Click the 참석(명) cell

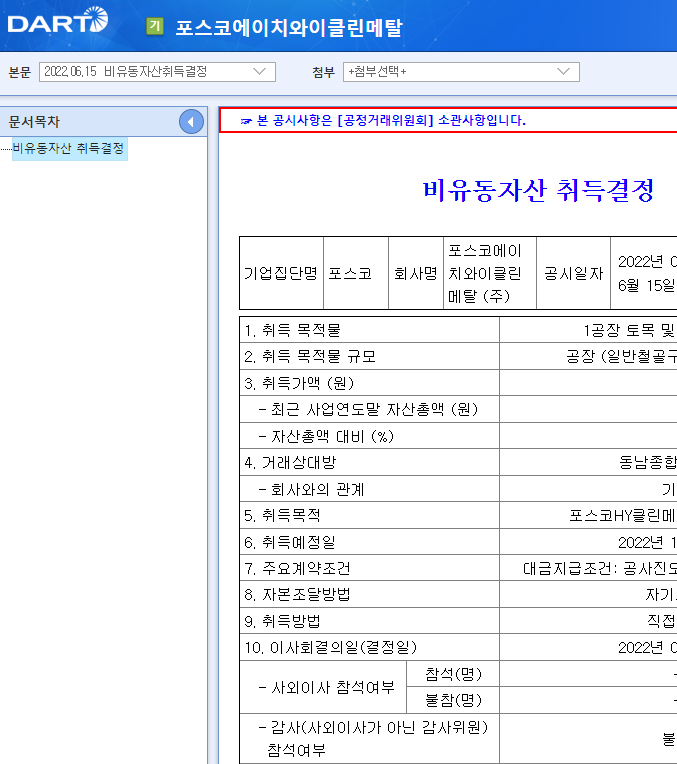coord(453,674)
